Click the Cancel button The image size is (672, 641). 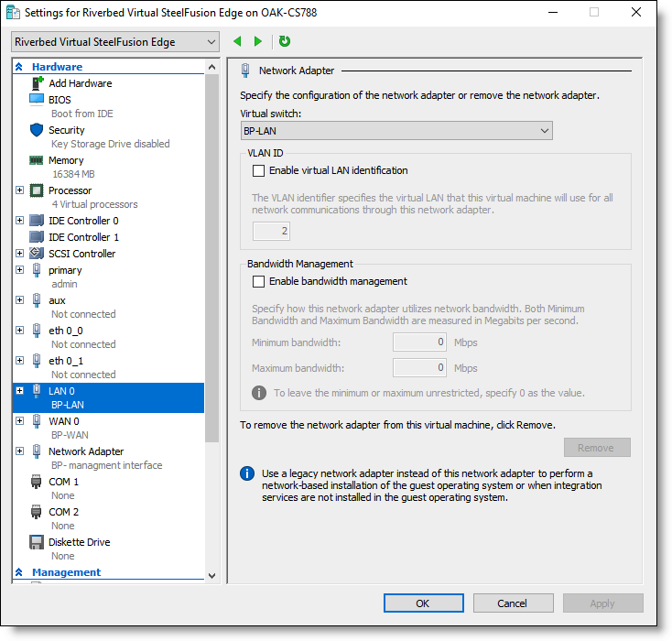tap(513, 603)
